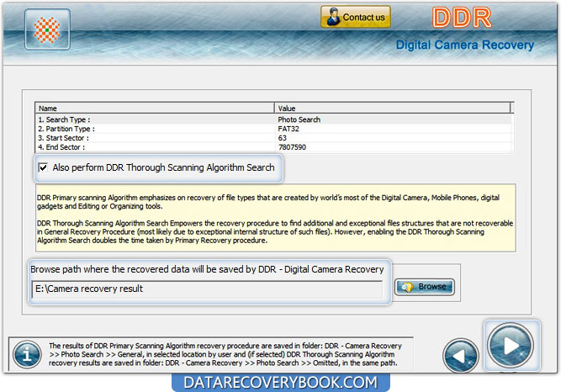This screenshot has height=392, width=561.
Task: Click the Thorough Scanning Algorithm Search description paragraph
Action: pos(275,231)
